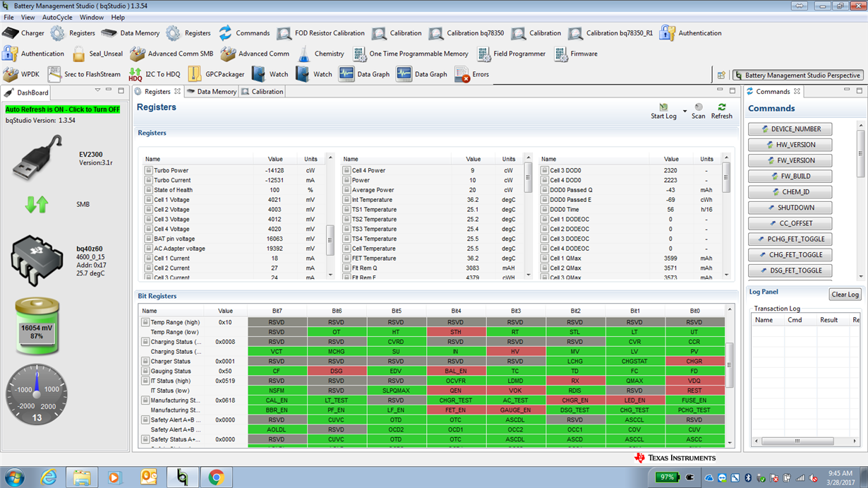Click the lock icon beside Gauging Status
Viewport: 868px width, 488px height.
point(145,371)
